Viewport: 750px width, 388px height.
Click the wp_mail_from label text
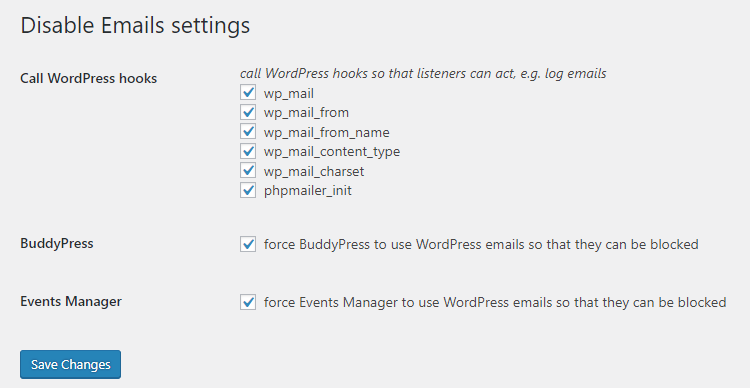click(x=306, y=113)
